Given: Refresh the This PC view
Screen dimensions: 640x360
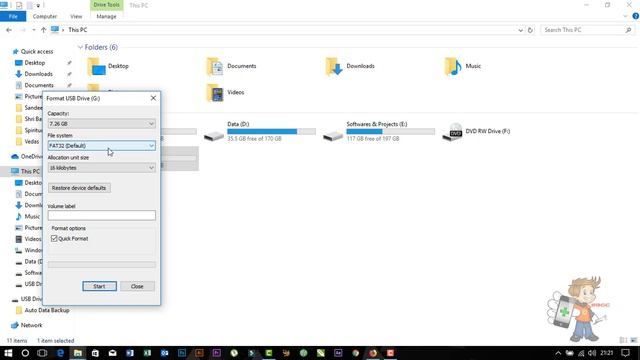Looking at the screenshot, I should [x=530, y=30].
